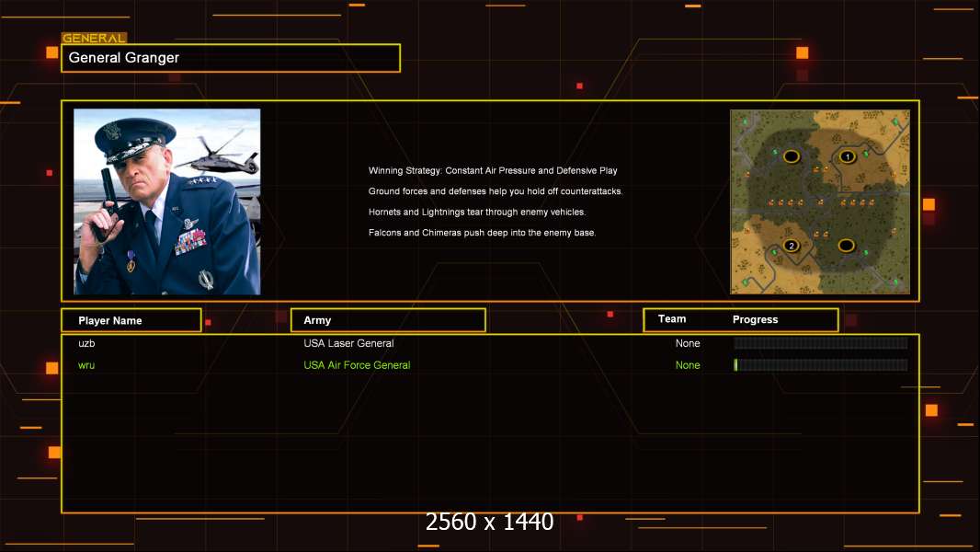Click the Hornets and Lightnings line
Screen dimensions: 980x552
[477, 212]
